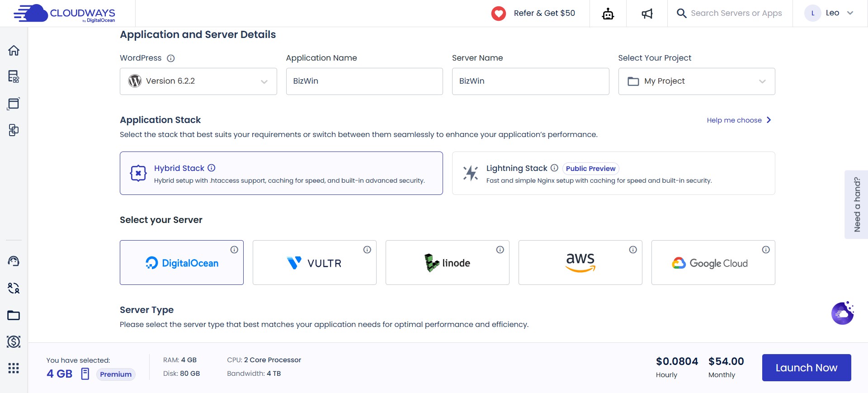Open the servers sidebar icon
Screen dimensions: 868x393
(x=14, y=76)
